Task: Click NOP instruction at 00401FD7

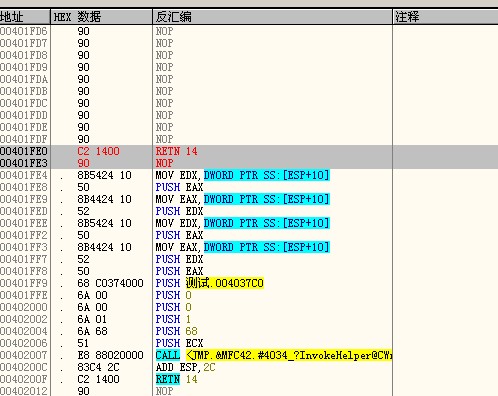Action: coord(164,43)
